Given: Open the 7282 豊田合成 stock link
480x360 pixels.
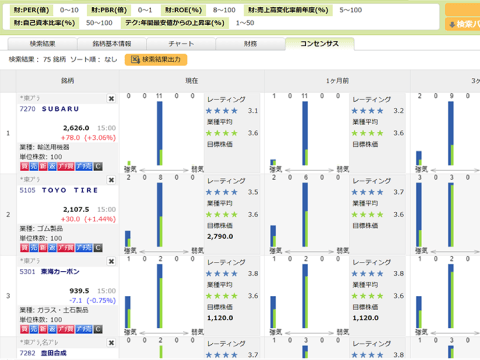Looking at the screenshot, I should click(43, 353).
